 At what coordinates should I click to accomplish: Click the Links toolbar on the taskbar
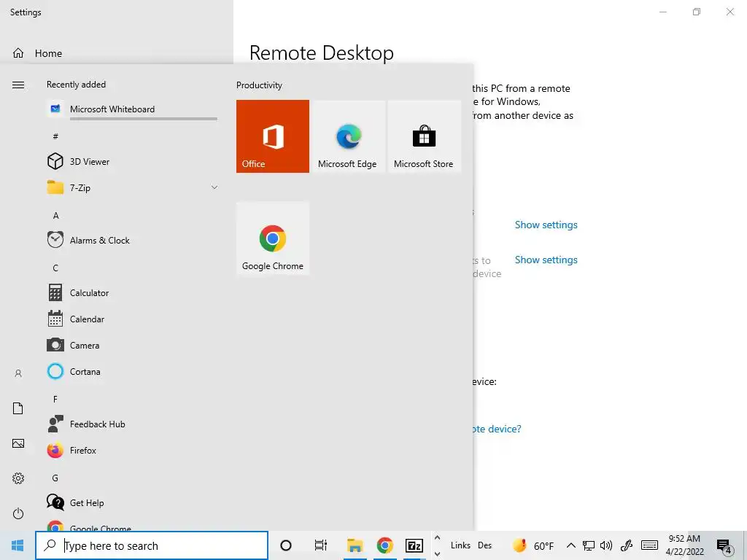click(x=460, y=545)
